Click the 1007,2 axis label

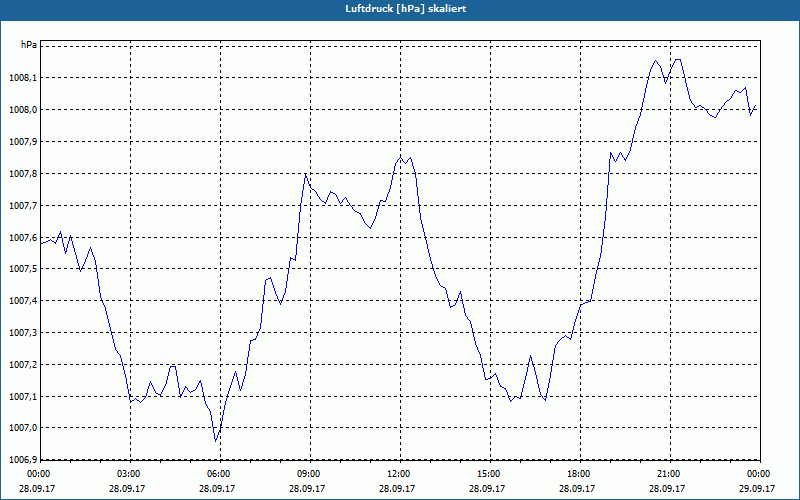pos(23,365)
